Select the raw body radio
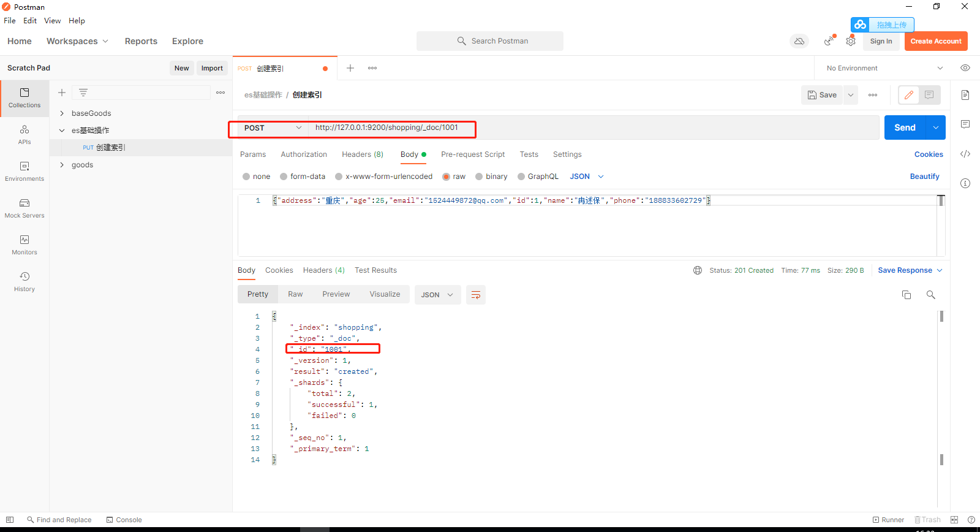Screen dimensions: 980x532 (447, 177)
